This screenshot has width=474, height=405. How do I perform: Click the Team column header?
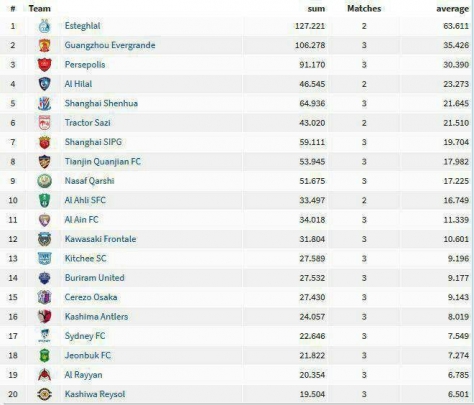[x=40, y=8]
